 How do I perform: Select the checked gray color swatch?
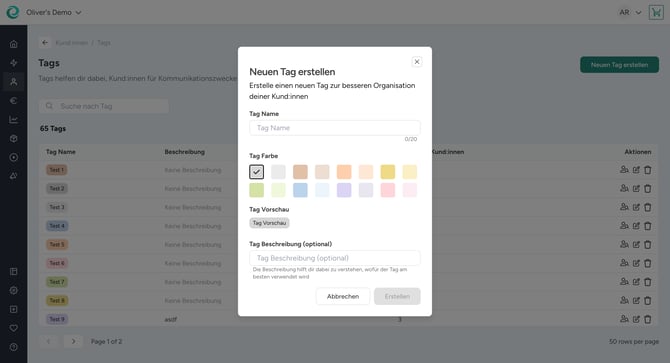pyautogui.click(x=256, y=172)
